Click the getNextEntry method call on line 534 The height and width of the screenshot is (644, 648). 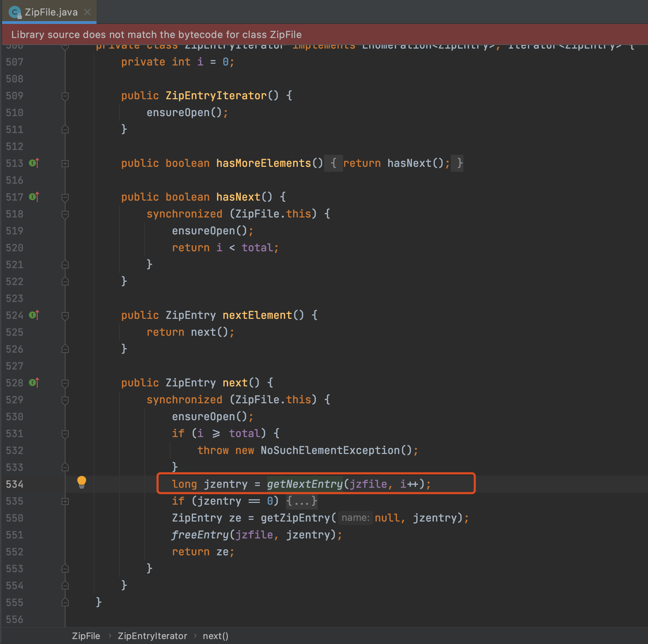coord(305,484)
